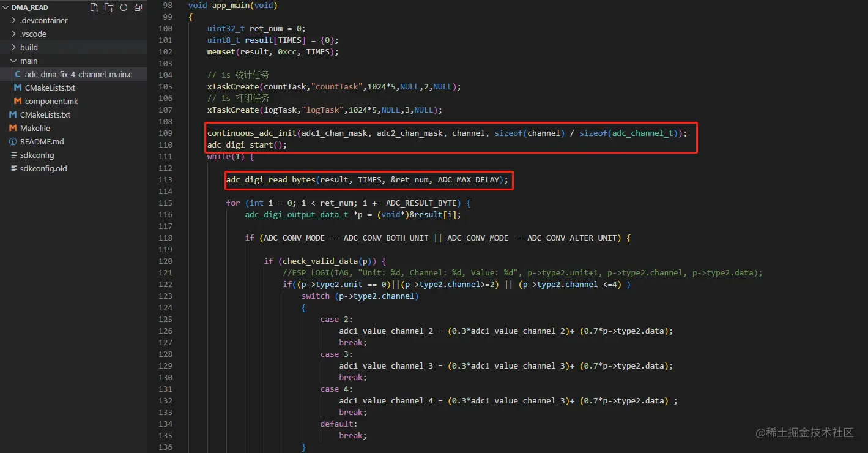Click line number 136 in gutter

(165, 447)
